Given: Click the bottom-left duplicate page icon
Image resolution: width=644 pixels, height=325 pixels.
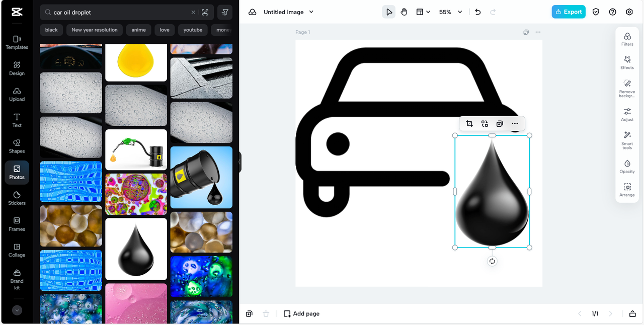Looking at the screenshot, I should [x=249, y=314].
